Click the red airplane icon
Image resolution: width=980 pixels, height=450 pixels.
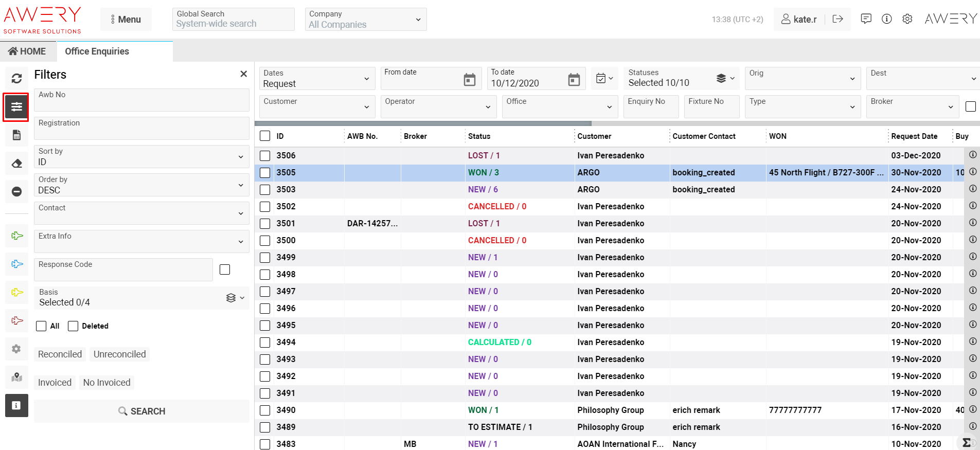tap(17, 320)
